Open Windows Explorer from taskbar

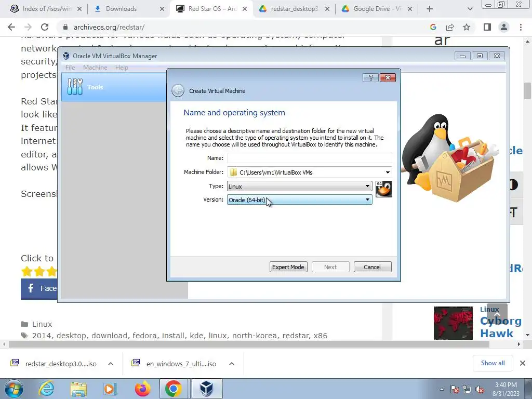click(78, 389)
